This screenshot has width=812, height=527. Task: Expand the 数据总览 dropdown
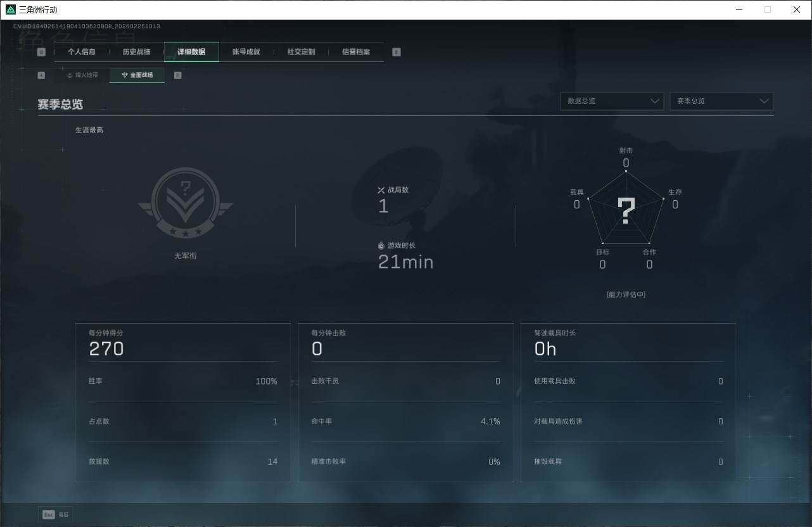coord(612,101)
